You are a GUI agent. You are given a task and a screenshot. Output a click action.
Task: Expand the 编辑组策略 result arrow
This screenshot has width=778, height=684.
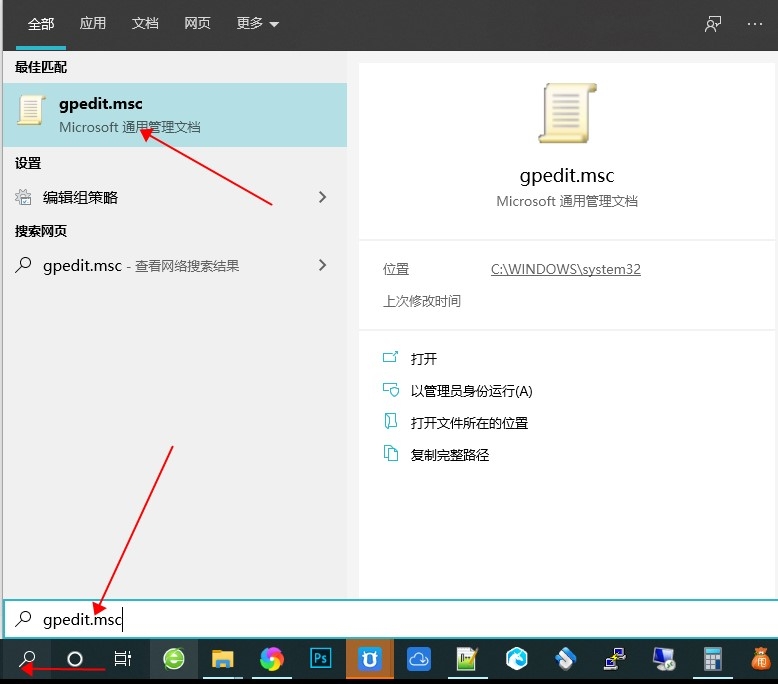pyautogui.click(x=322, y=197)
